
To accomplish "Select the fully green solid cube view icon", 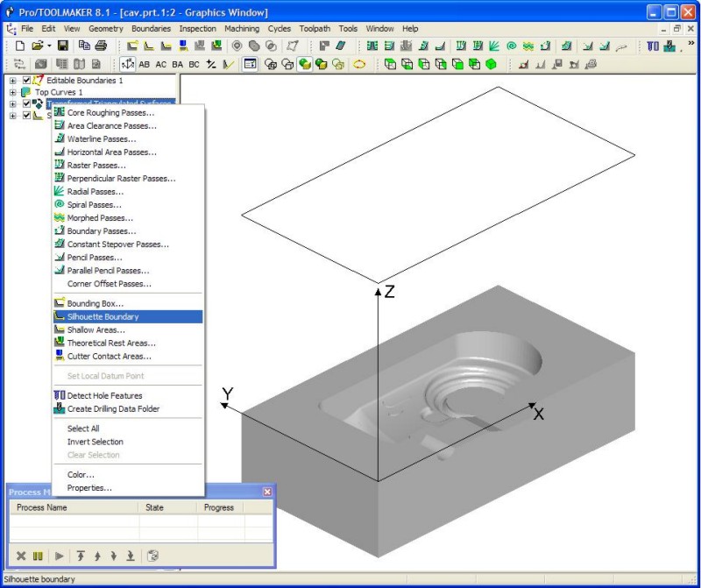I will pos(492,64).
